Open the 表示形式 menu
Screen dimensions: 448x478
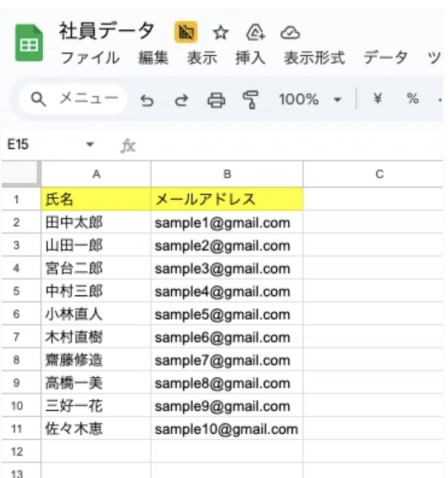(x=314, y=58)
